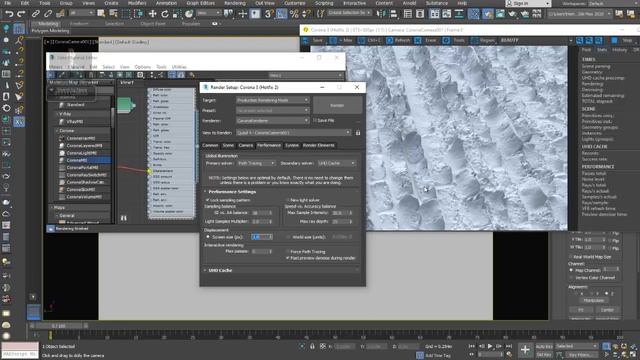Select the Vertex Color Channel radio button
Image resolution: width=640 pixels, height=360 pixels.
click(571, 278)
